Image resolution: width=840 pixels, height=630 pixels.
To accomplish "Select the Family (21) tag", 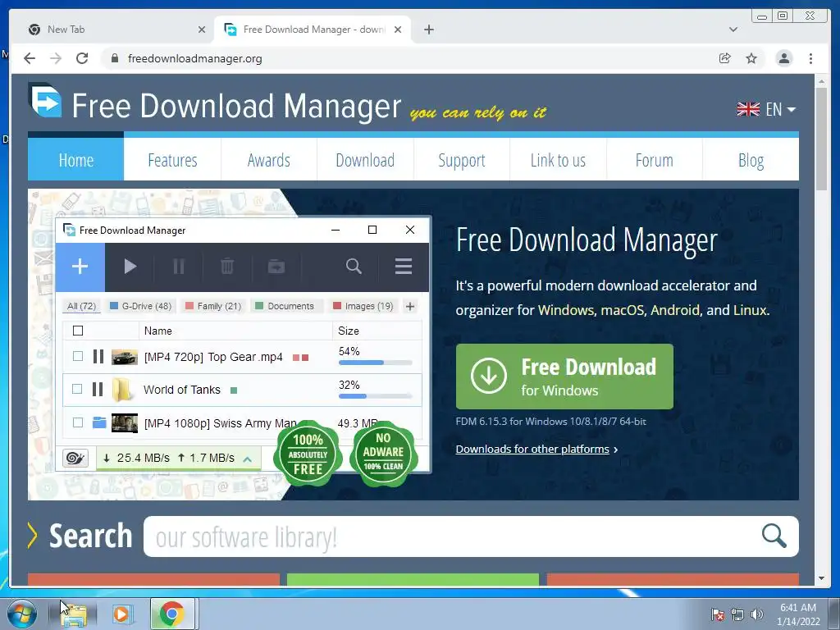I will (x=213, y=306).
